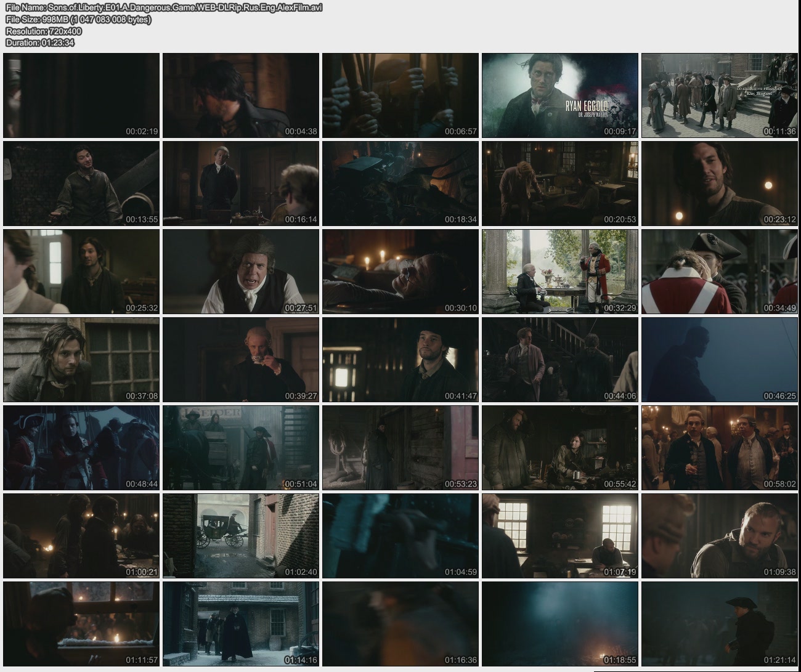
Task: Click the man drinking tea at 00:39:27
Action: coord(241,360)
